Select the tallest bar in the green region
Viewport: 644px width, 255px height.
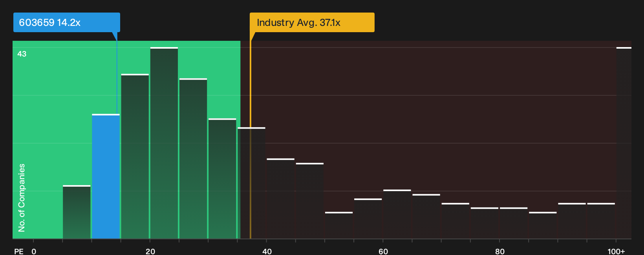click(164, 143)
